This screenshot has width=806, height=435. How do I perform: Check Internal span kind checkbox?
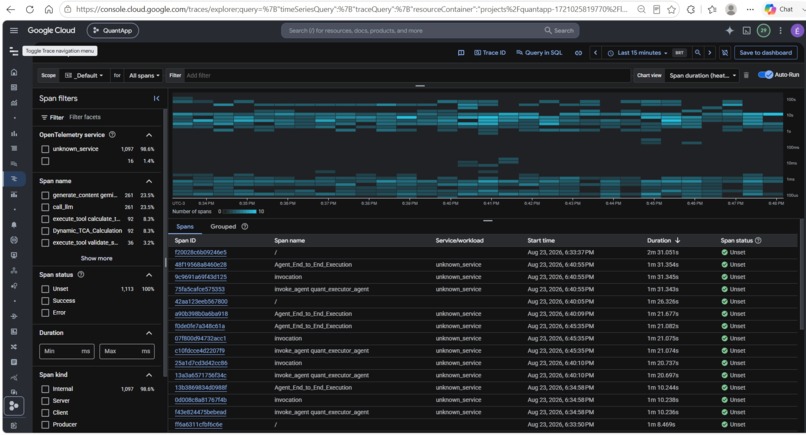tap(45, 389)
